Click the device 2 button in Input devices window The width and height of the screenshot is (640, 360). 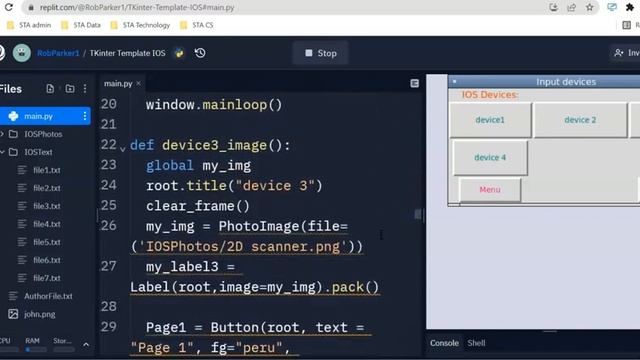pyautogui.click(x=580, y=120)
